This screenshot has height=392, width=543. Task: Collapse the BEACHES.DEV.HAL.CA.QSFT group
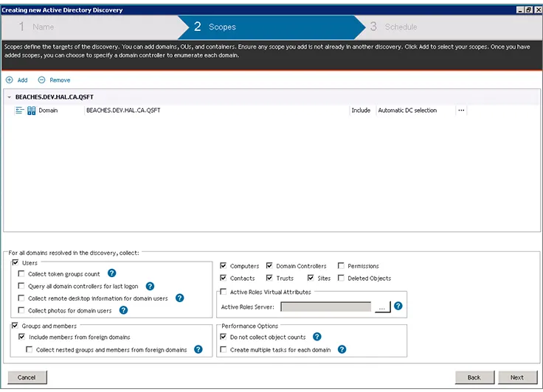10,97
